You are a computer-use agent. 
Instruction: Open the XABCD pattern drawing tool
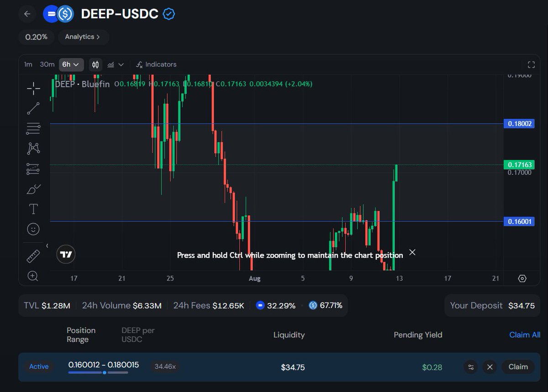[33, 148]
